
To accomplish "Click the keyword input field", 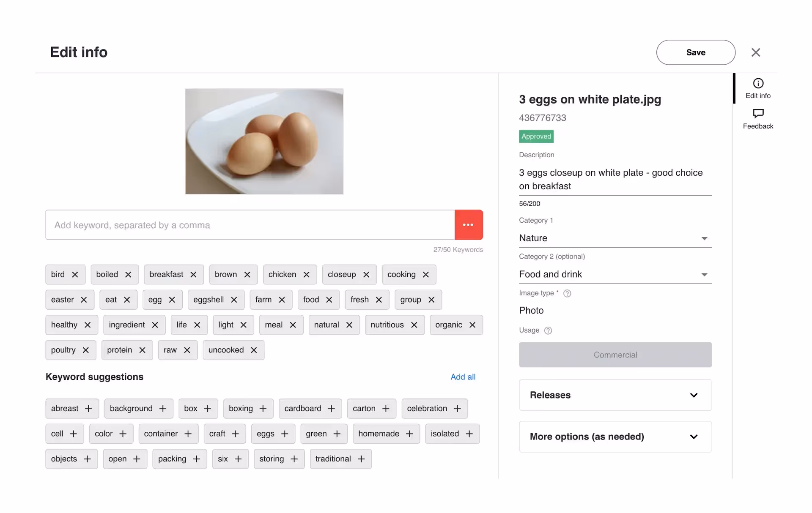I will click(250, 225).
